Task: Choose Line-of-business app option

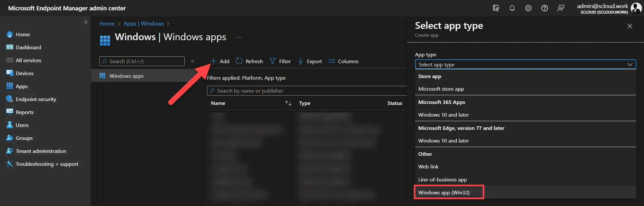Action: pyautogui.click(x=525, y=179)
